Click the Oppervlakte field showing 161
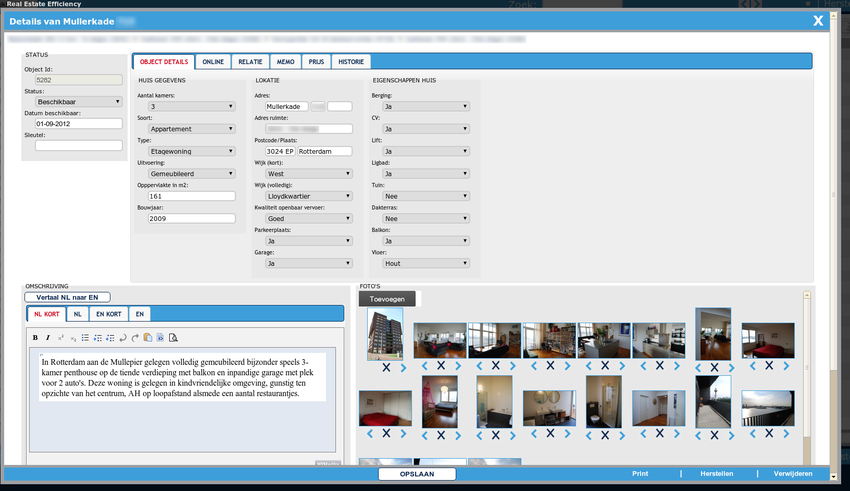Screen dimensions: 850x491 click(x=191, y=196)
